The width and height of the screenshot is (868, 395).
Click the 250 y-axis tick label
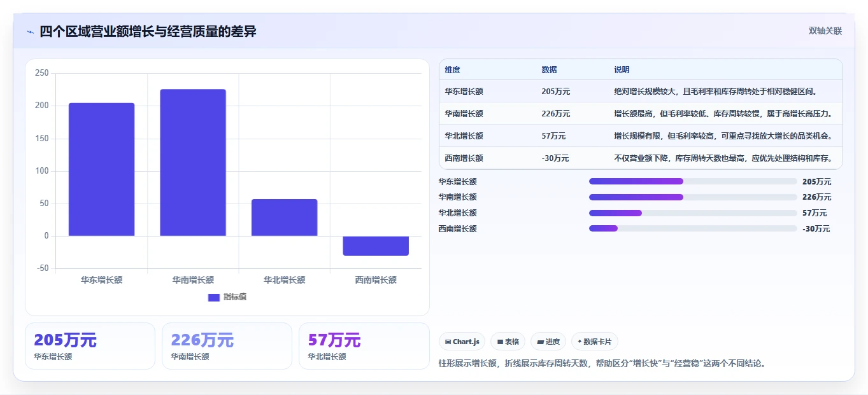pos(42,73)
